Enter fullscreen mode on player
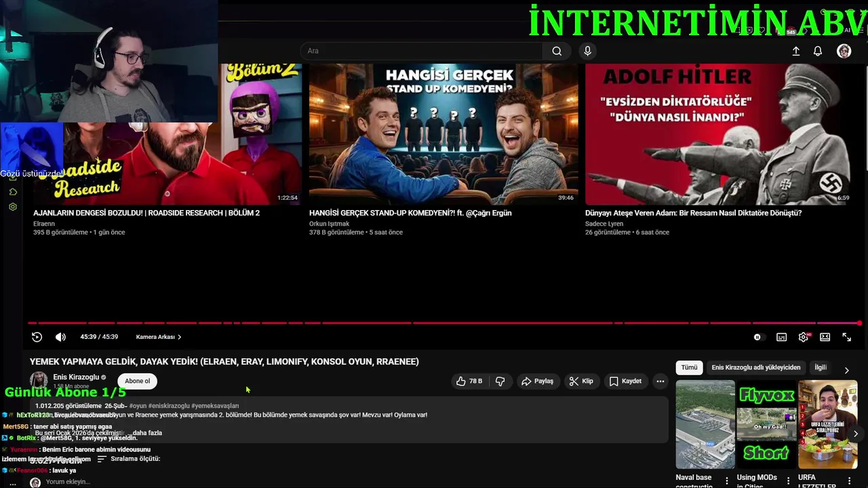This screenshot has width=868, height=488. point(847,337)
